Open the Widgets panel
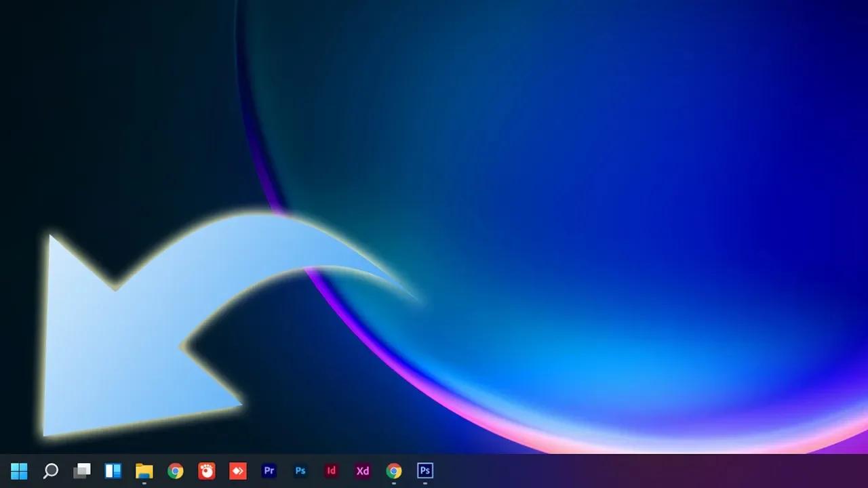Viewport: 868px width, 488px height. tap(113, 470)
